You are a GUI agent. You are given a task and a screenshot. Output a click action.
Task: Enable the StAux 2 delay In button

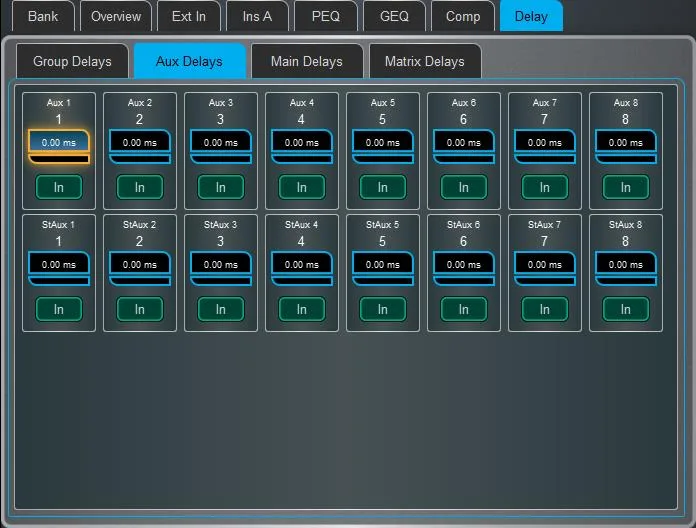(x=140, y=309)
